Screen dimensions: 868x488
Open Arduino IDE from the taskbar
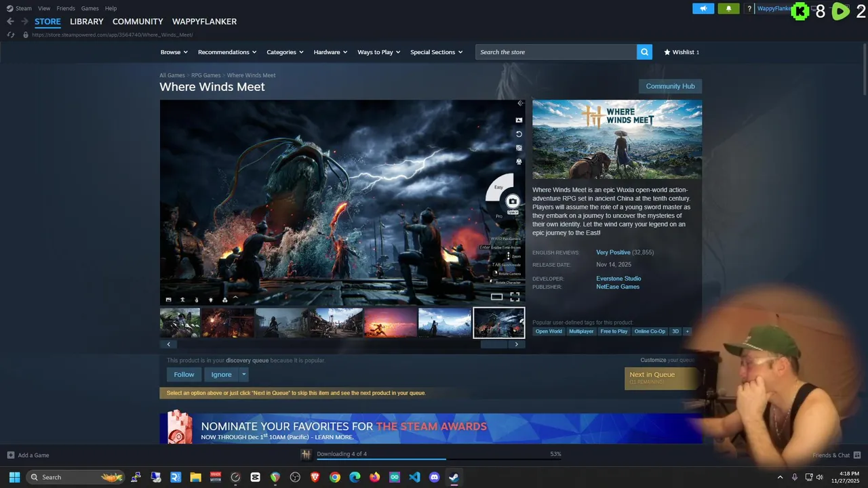[395, 477]
